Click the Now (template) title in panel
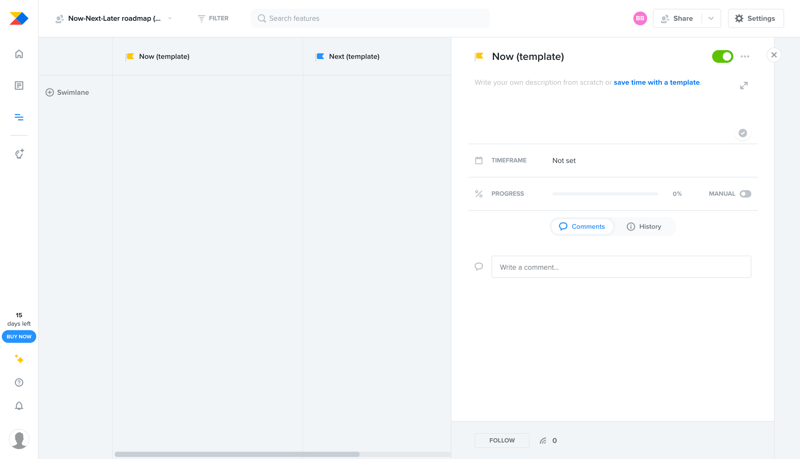This screenshot has height=459, width=800. (x=528, y=57)
